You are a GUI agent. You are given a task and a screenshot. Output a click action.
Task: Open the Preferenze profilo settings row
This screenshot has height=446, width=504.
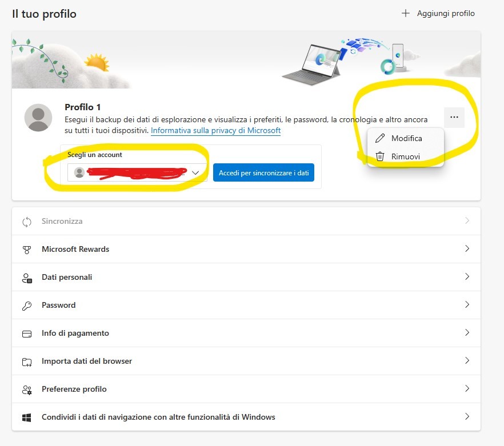pyautogui.click(x=246, y=389)
